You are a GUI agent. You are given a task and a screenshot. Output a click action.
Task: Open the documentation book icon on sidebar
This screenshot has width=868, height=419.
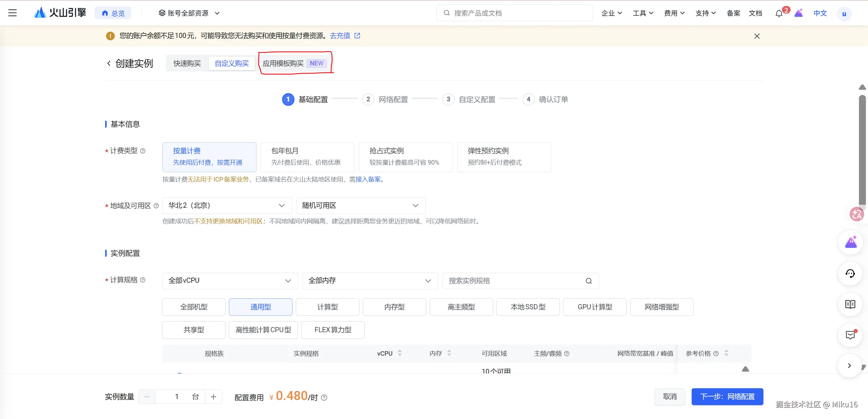850,304
